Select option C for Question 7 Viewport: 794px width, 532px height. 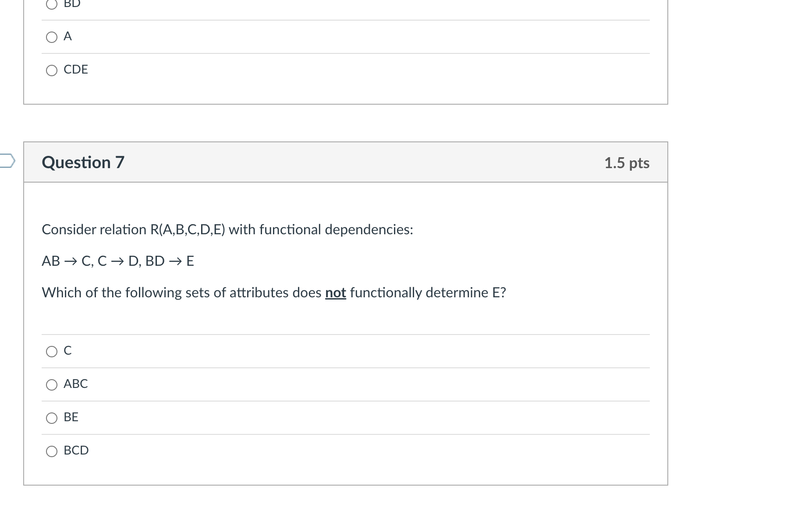click(x=52, y=351)
